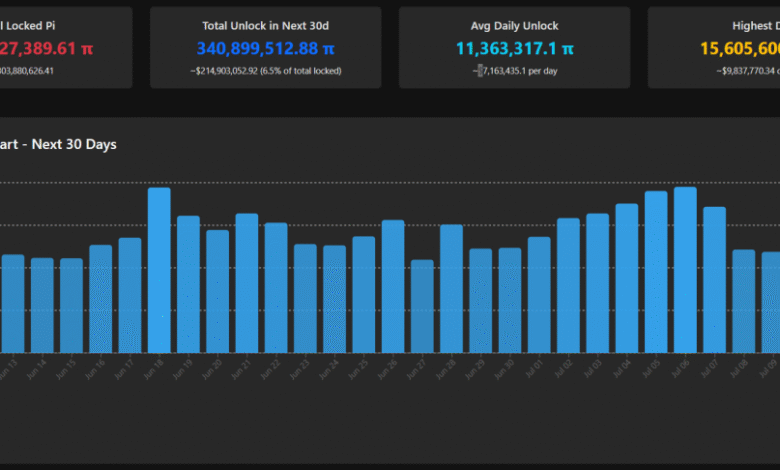Select the Jun 14 unlock bar
780x470 pixels.
(x=42, y=305)
